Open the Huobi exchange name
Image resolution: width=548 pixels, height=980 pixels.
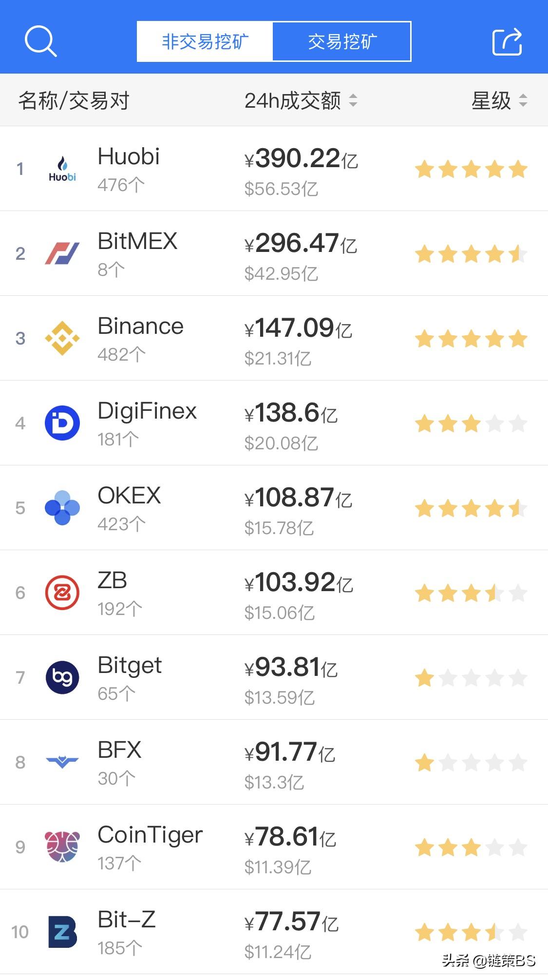tap(129, 156)
